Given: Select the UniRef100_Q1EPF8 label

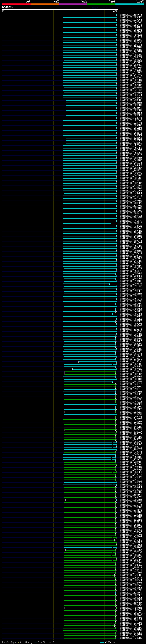Looking at the screenshot, I should pos(131,72).
